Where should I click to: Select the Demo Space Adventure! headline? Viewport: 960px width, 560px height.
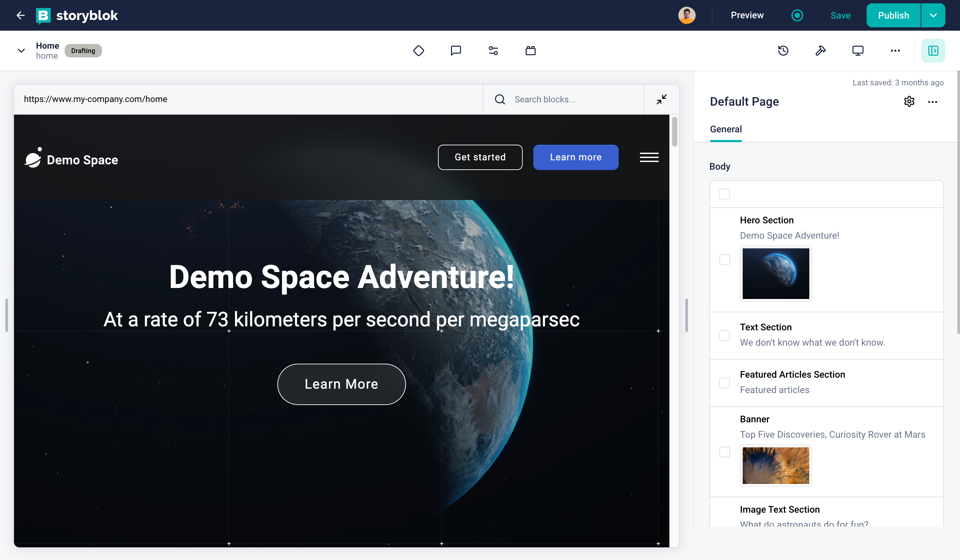[x=341, y=277]
